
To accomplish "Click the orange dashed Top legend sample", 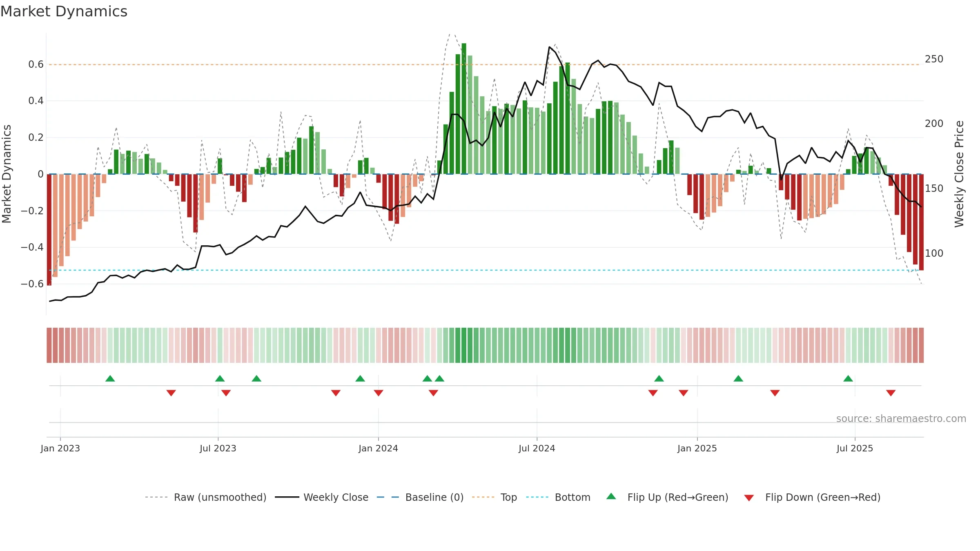I will click(483, 497).
